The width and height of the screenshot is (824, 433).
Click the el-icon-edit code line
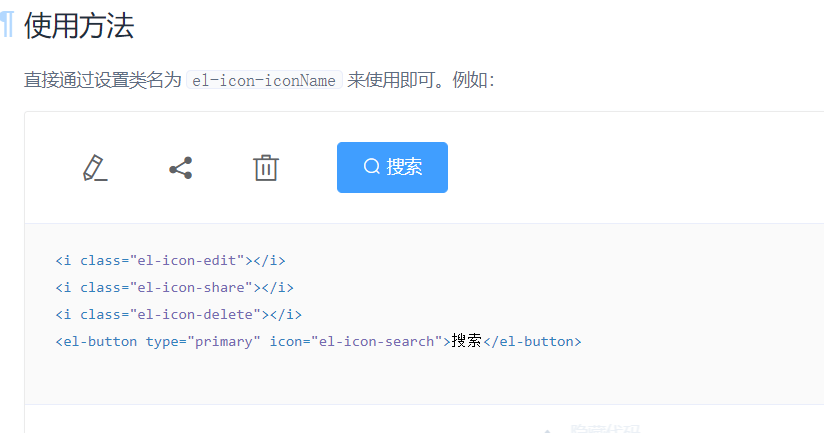click(x=170, y=261)
